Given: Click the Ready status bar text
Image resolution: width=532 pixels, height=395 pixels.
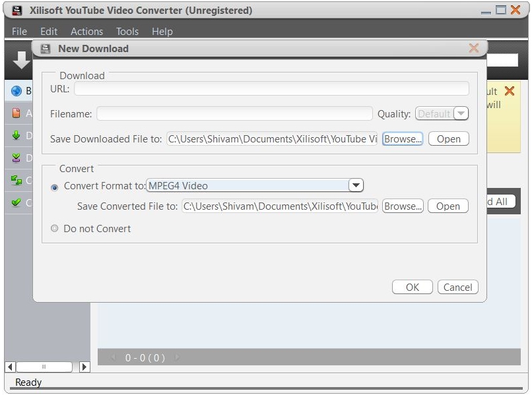Looking at the screenshot, I should click(x=28, y=382).
